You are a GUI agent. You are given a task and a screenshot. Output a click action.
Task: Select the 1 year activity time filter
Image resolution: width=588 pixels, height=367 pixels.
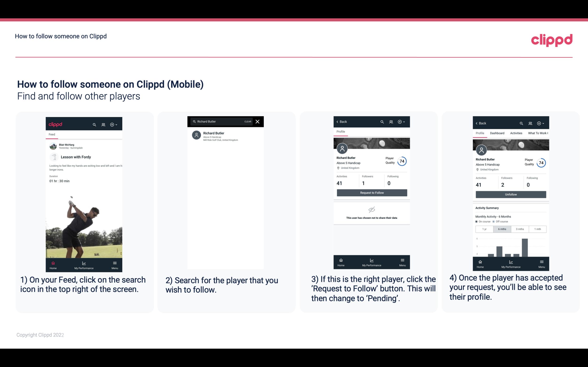pos(484,229)
